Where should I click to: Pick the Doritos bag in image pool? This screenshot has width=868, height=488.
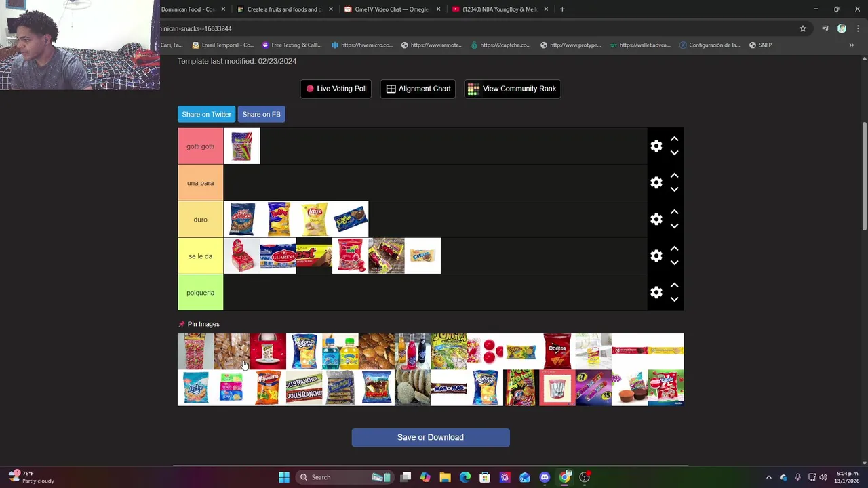[557, 351]
